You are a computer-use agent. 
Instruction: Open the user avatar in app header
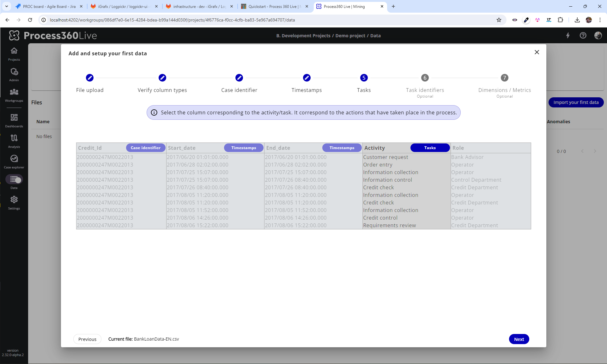[x=598, y=35]
